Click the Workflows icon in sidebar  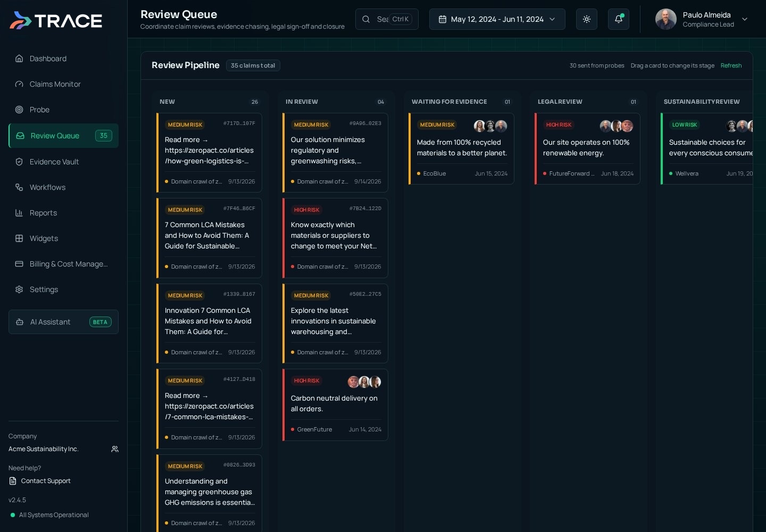click(19, 187)
